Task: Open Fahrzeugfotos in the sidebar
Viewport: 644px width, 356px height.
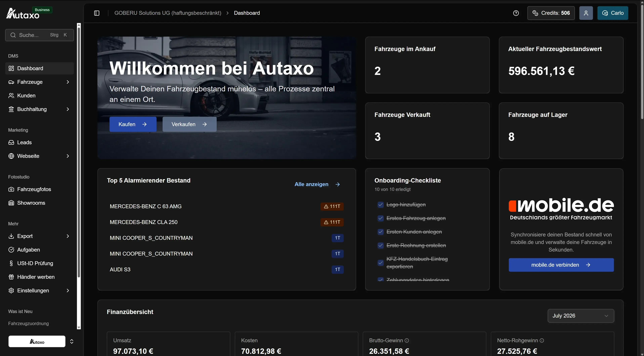Action: click(39, 189)
